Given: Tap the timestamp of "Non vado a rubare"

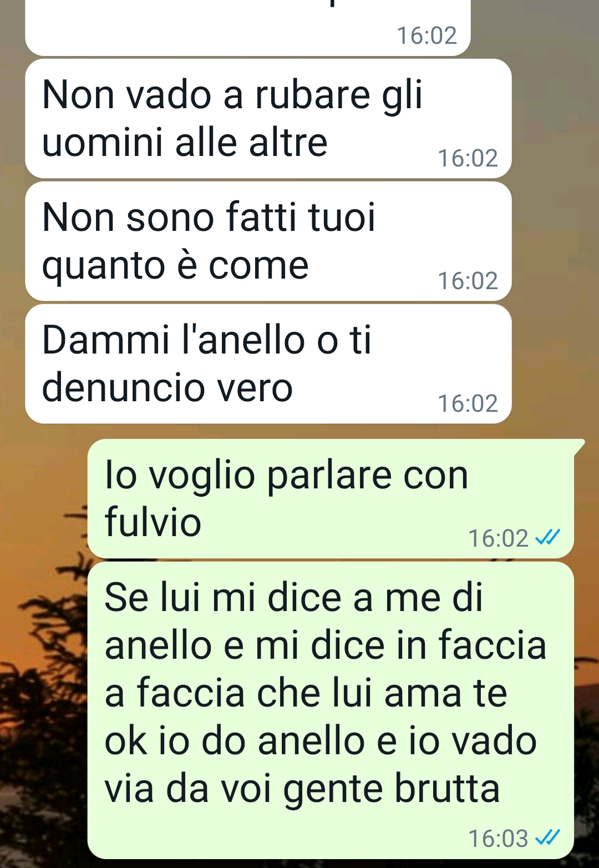Looking at the screenshot, I should coord(468,158).
